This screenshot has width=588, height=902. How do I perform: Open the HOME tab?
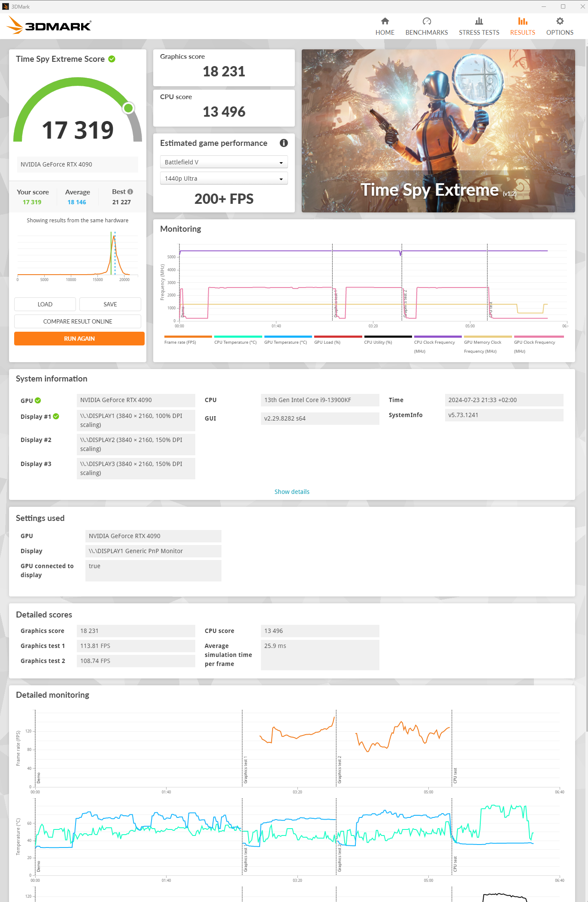pos(385,27)
